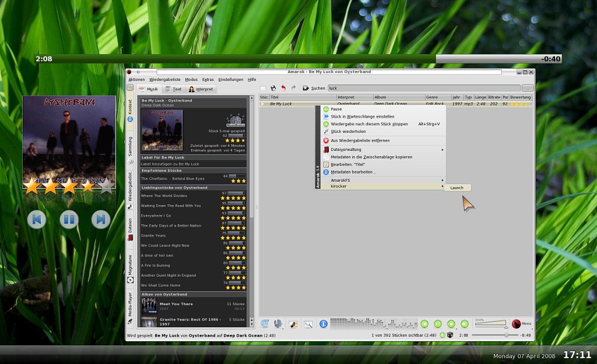Click the clear playlist icon
Image resolution: width=597 pixels, height=364 pixels.
[263, 89]
